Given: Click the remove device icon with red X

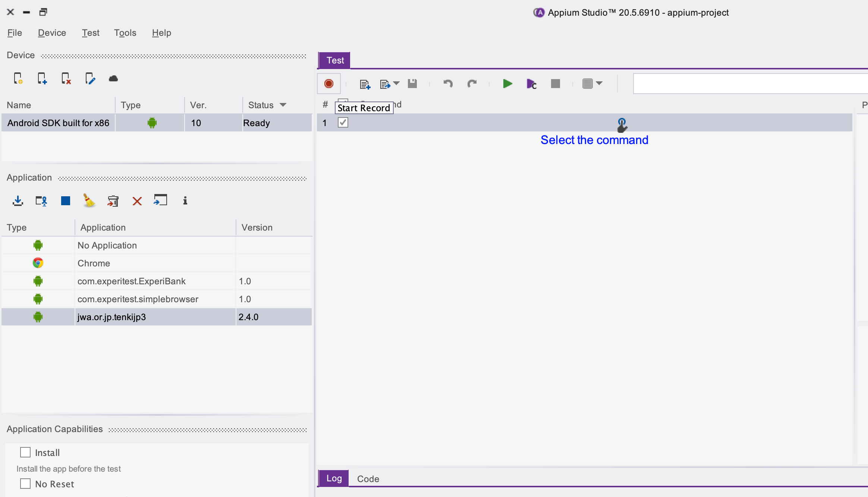Looking at the screenshot, I should 66,78.
